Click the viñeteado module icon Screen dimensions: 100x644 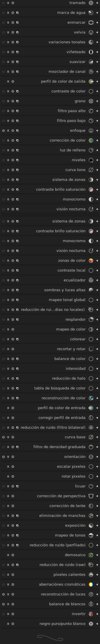click(91, 52)
